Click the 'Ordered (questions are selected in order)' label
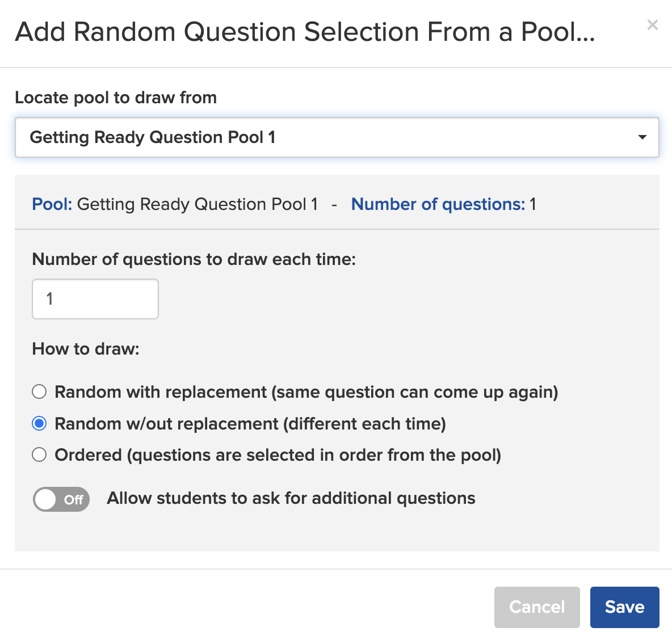This screenshot has width=672, height=640. (278, 455)
